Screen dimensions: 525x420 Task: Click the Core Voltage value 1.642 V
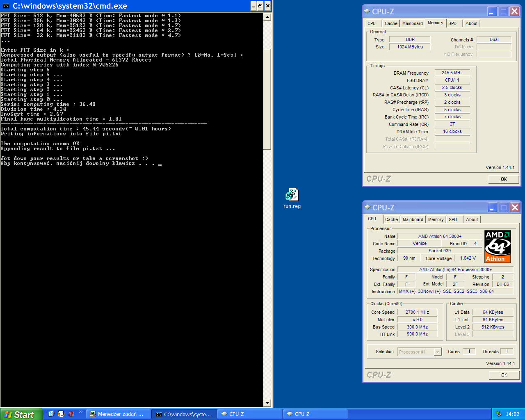468,258
